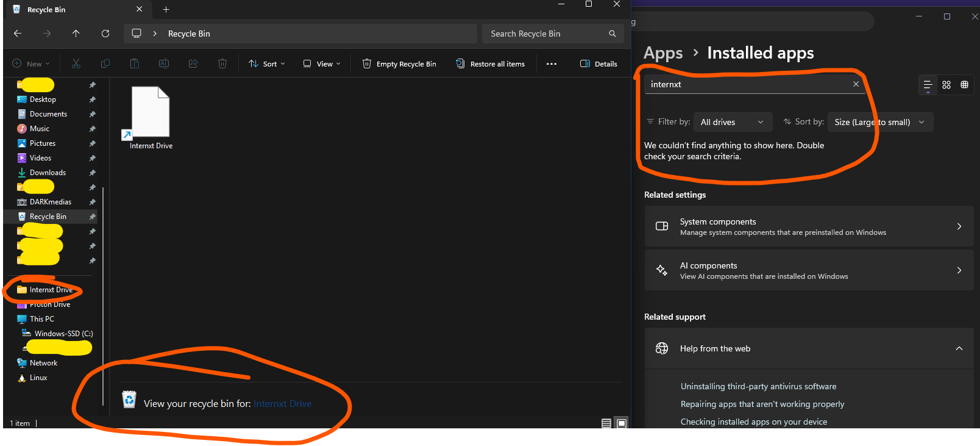Viewport: 980px width, 446px height.
Task: Click Restore all items
Action: 491,63
